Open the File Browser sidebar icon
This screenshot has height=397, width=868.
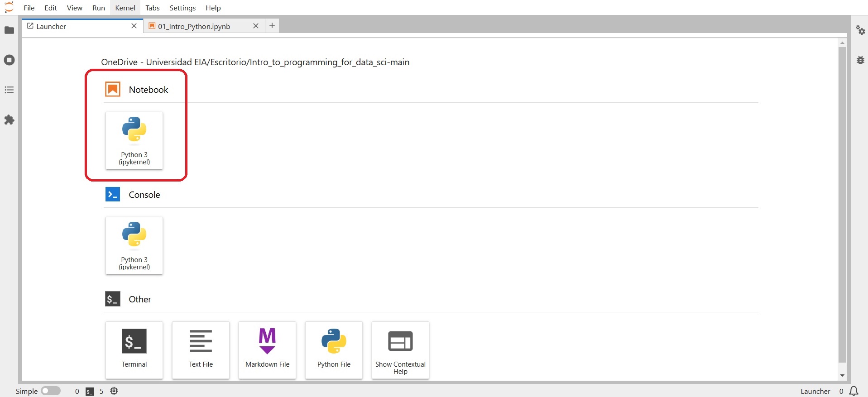pos(9,30)
